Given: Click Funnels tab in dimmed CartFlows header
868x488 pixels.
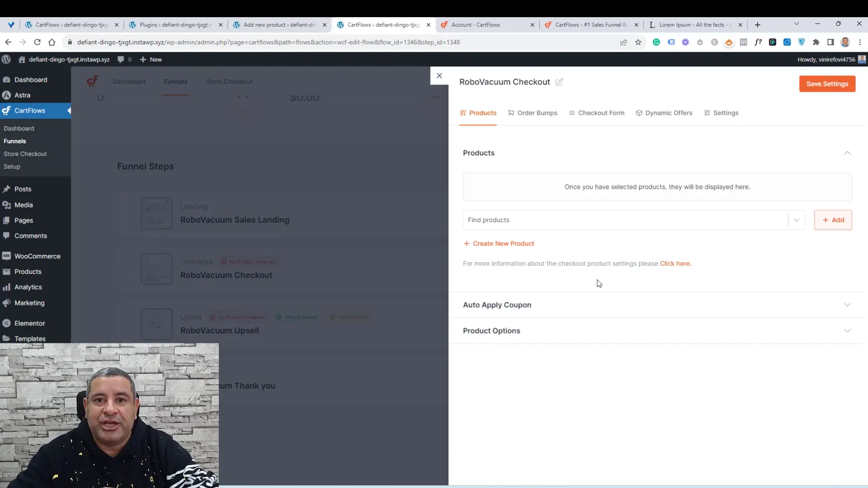Looking at the screenshot, I should click(175, 82).
